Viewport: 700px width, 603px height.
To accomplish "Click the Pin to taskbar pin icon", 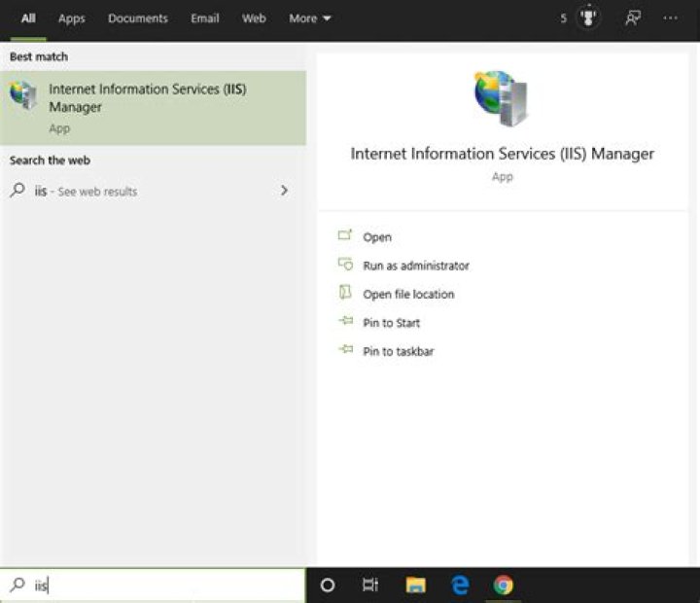I will 345,349.
